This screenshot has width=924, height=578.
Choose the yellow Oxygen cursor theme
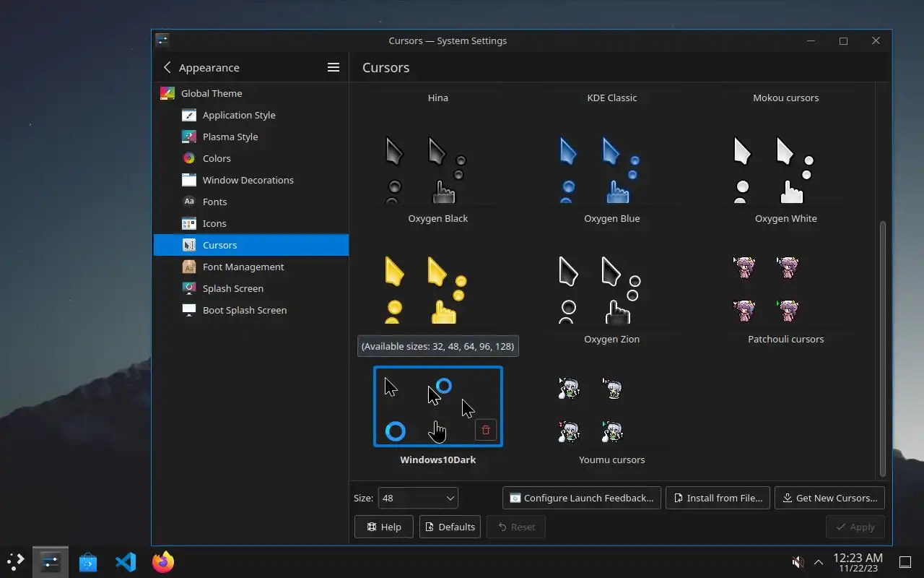click(438, 291)
